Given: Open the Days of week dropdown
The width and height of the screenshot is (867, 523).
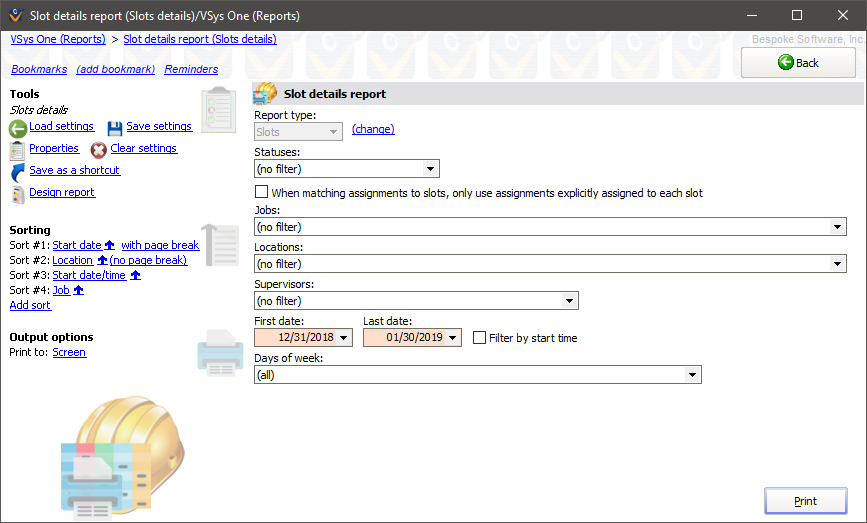Looking at the screenshot, I should point(692,375).
